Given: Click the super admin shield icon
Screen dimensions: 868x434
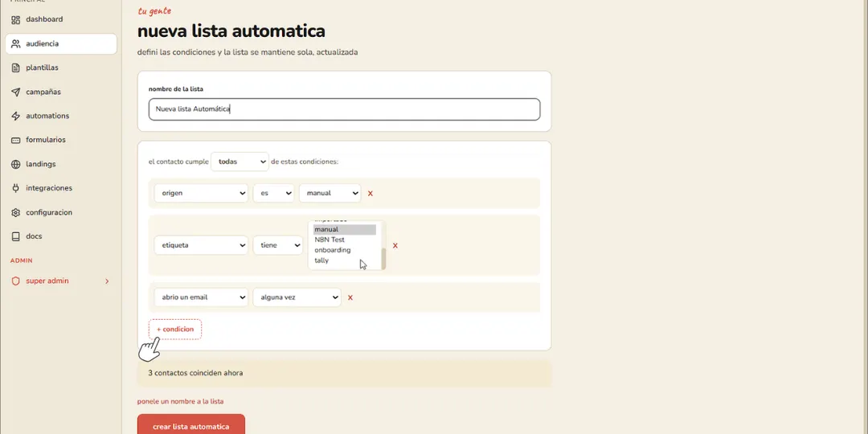Looking at the screenshot, I should [15, 281].
